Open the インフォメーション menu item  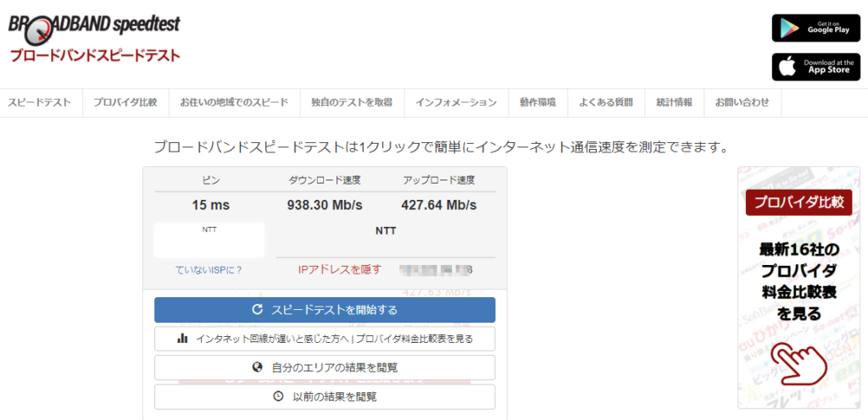click(x=456, y=102)
